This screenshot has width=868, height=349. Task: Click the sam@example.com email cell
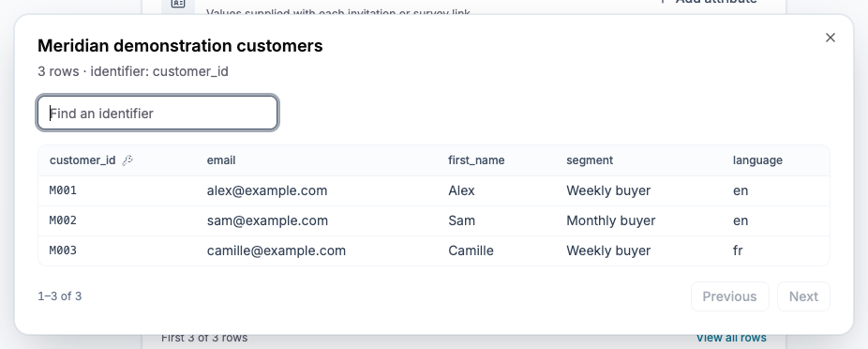click(267, 220)
